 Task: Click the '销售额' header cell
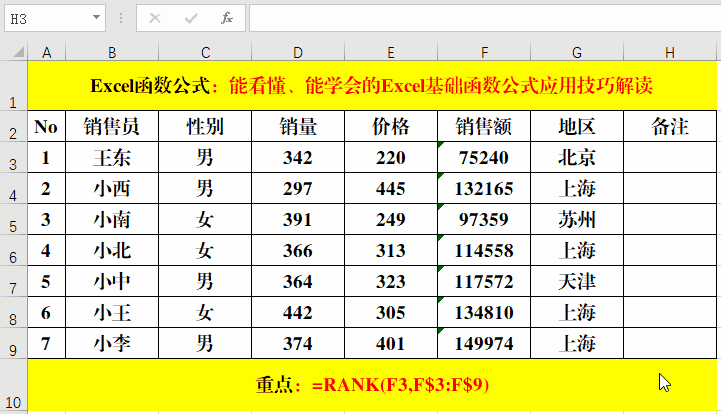tap(484, 126)
